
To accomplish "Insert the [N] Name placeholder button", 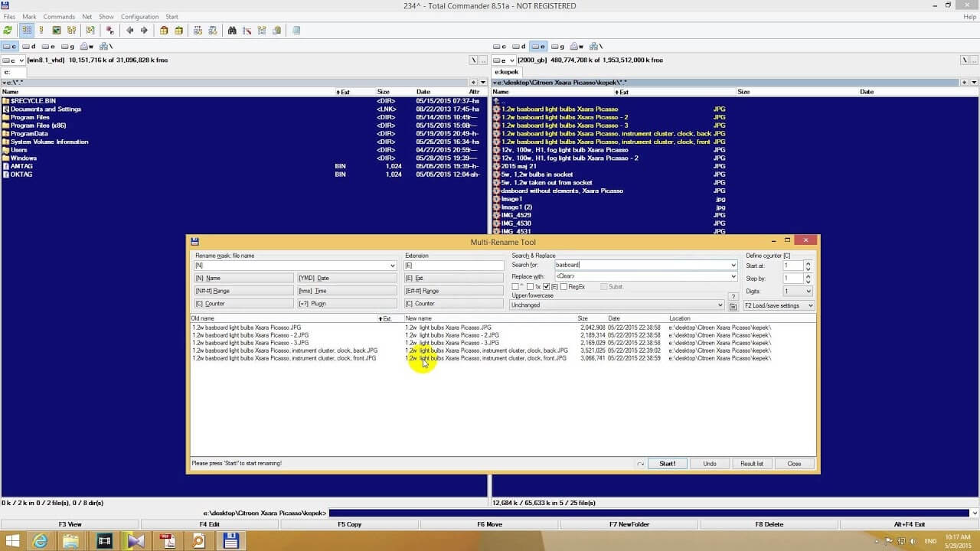I will pyautogui.click(x=243, y=279).
